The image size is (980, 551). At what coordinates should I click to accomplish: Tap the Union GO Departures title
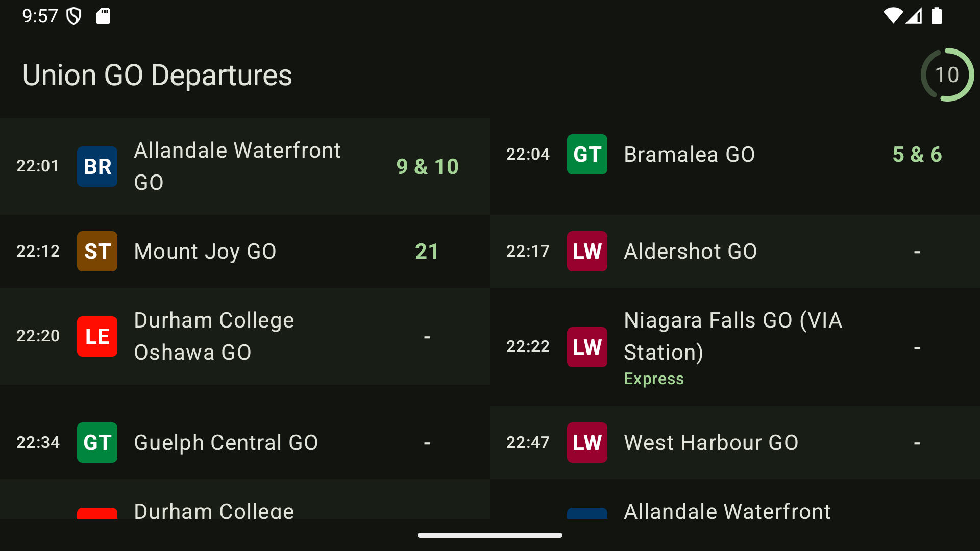tap(157, 75)
